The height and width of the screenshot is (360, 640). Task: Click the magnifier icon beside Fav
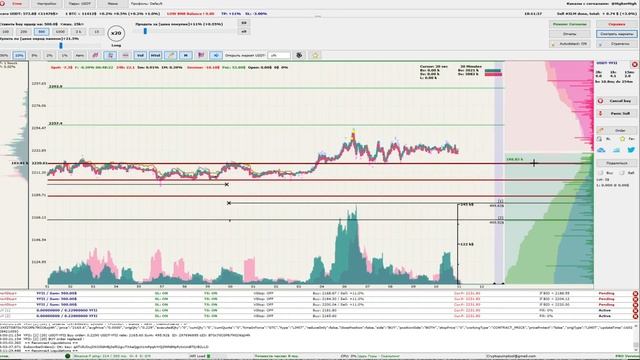coord(599,139)
